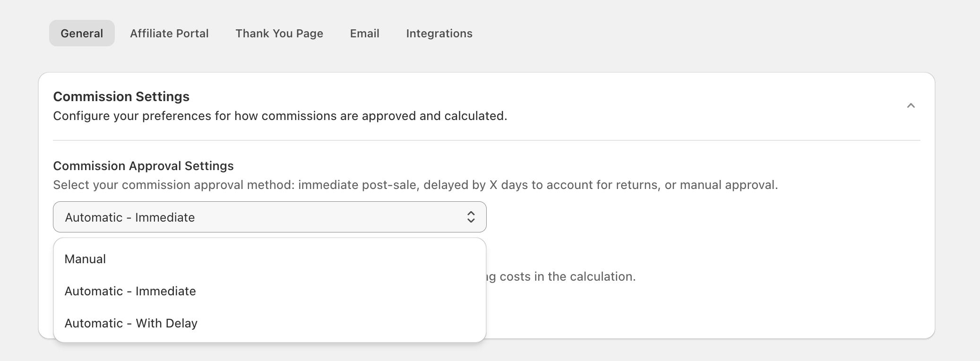
Task: Click the Commission Approval Settings label
Action: [x=143, y=166]
